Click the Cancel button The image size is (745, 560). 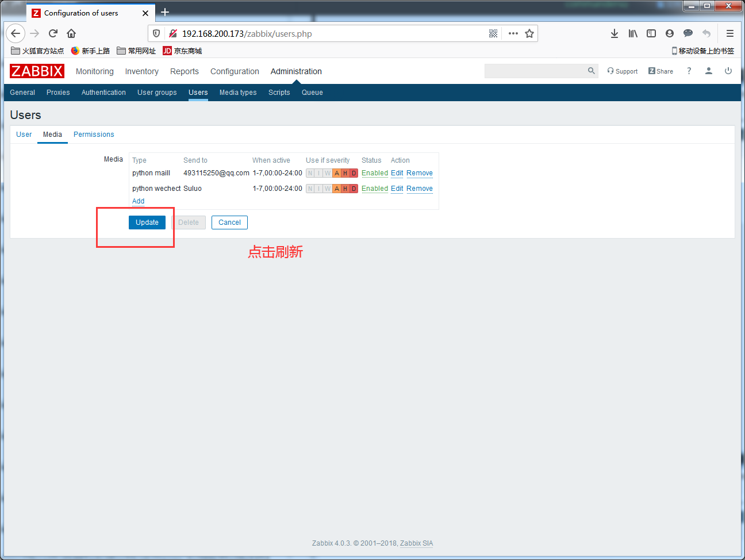pyautogui.click(x=229, y=223)
